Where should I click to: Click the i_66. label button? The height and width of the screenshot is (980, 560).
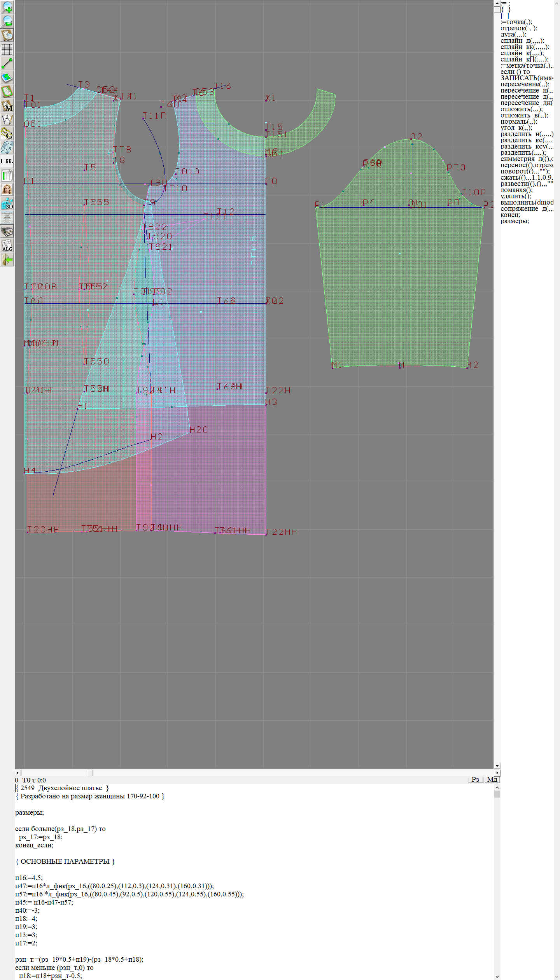(x=7, y=161)
